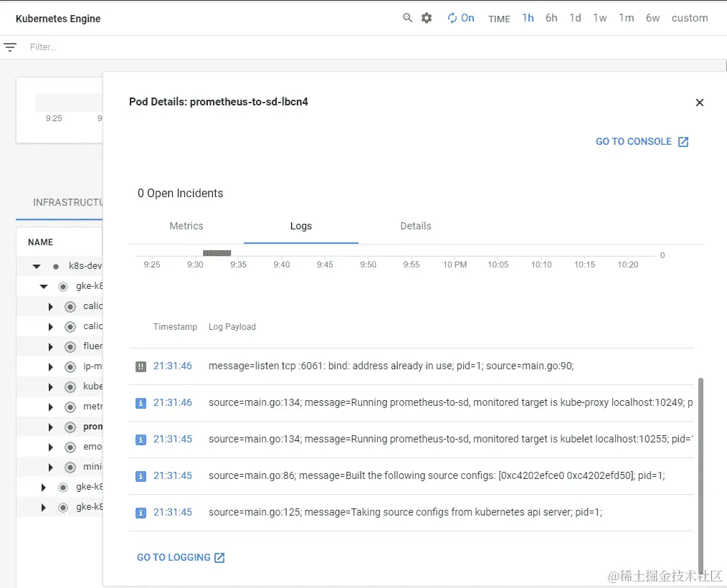Open the settings gear icon
Viewport: 727px width, 588px height.
tap(427, 18)
